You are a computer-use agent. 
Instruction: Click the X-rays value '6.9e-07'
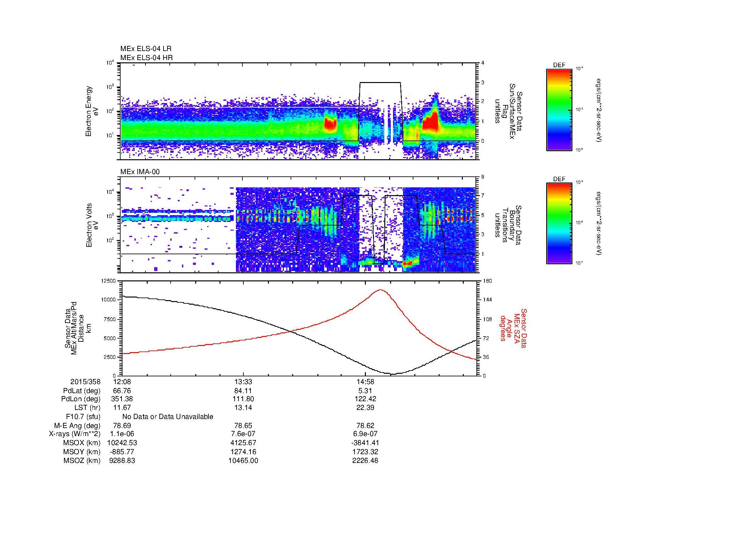[365, 434]
